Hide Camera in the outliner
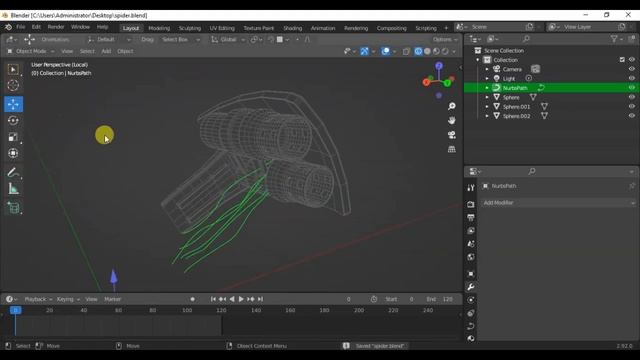 tap(631, 69)
